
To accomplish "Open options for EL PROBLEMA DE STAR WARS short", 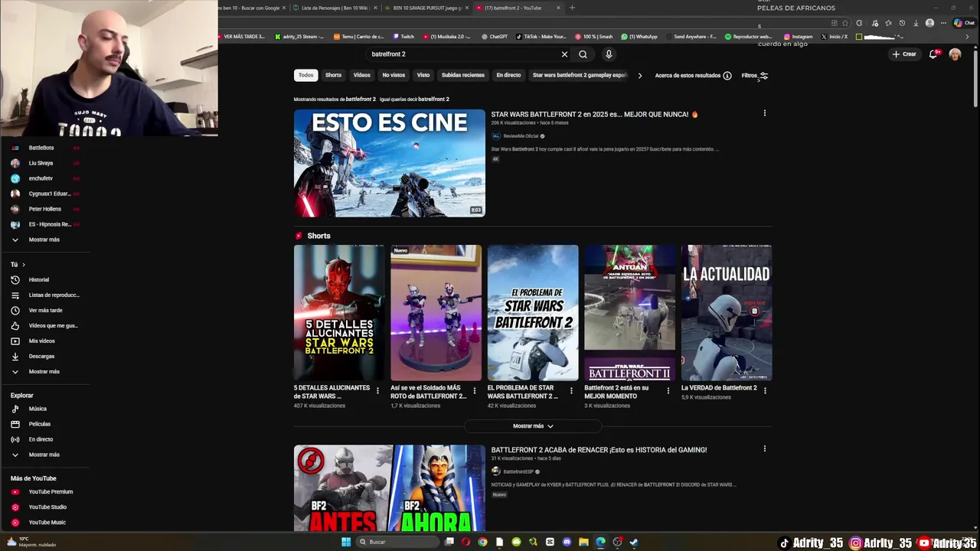I will [x=570, y=391].
